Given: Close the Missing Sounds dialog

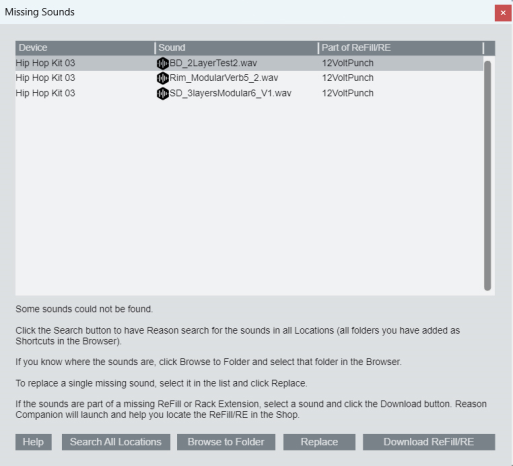Looking at the screenshot, I should click(x=503, y=13).
